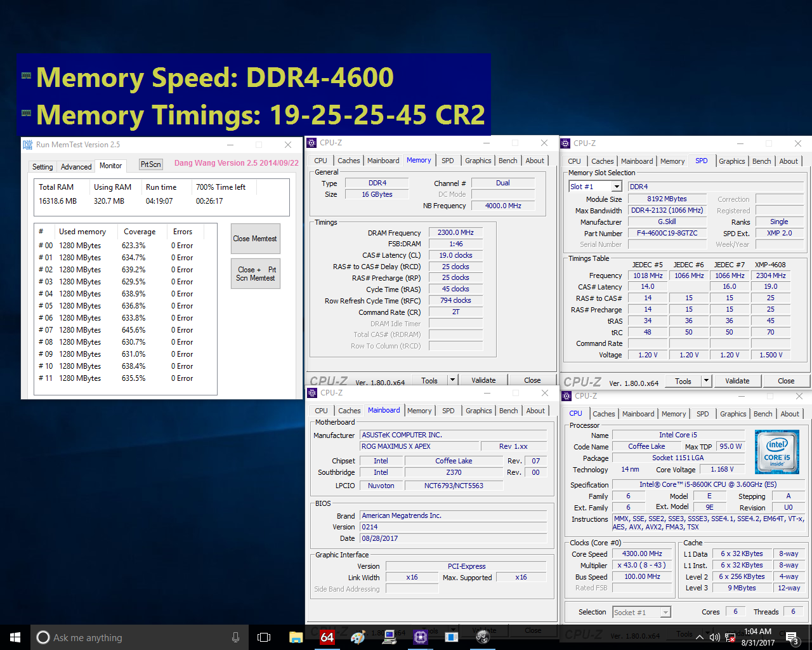Open the purple CPU-Z chip taskbar icon

(419, 637)
